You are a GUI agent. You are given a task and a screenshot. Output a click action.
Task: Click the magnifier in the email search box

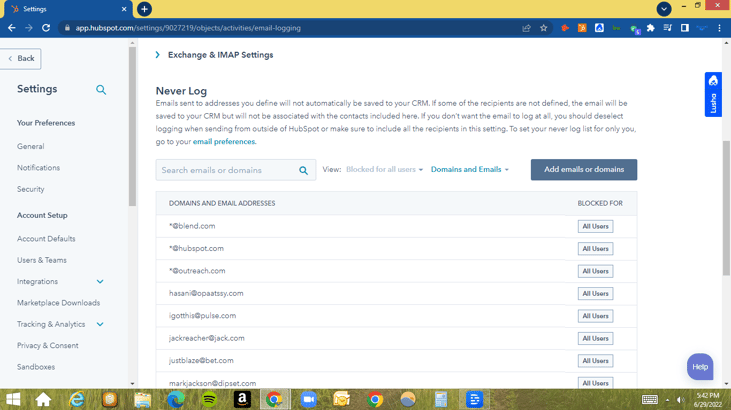(304, 171)
